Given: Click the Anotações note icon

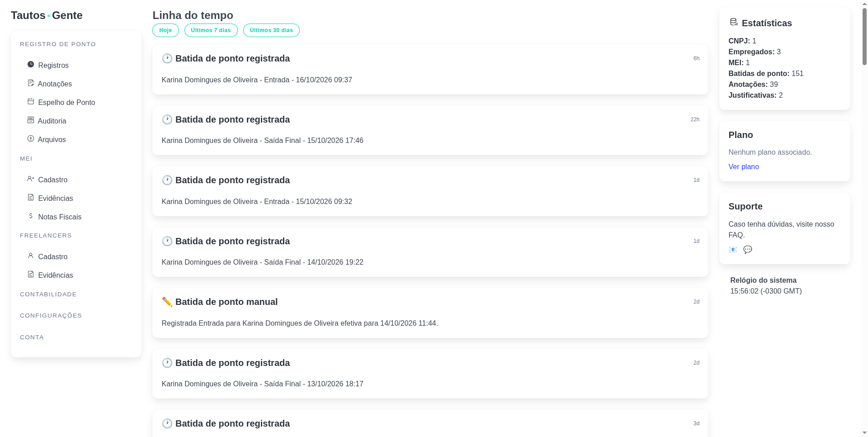Looking at the screenshot, I should click(31, 83).
